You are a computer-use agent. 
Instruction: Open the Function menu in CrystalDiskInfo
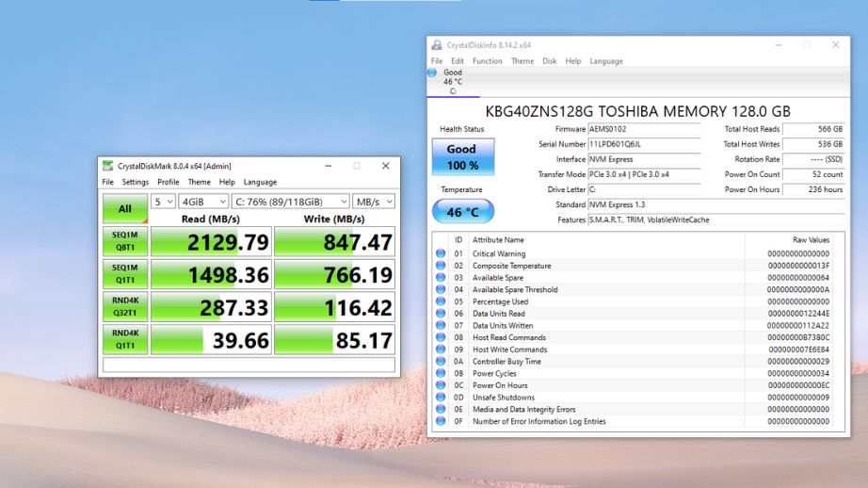tap(487, 61)
